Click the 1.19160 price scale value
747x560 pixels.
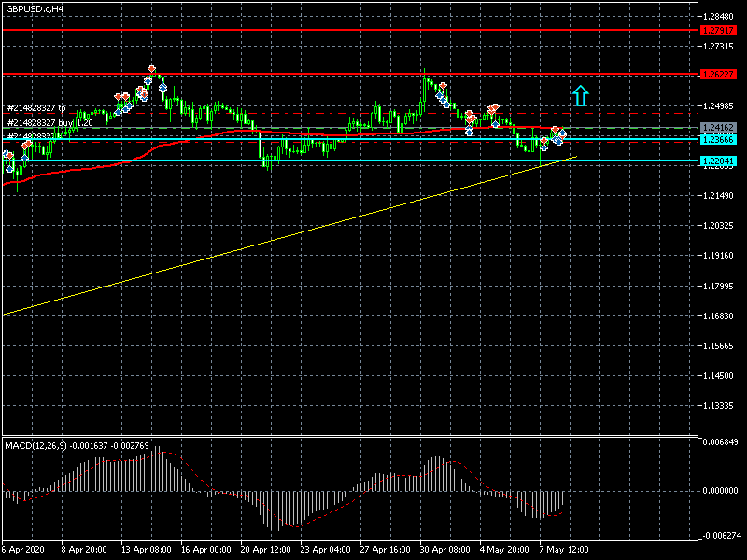pos(718,256)
